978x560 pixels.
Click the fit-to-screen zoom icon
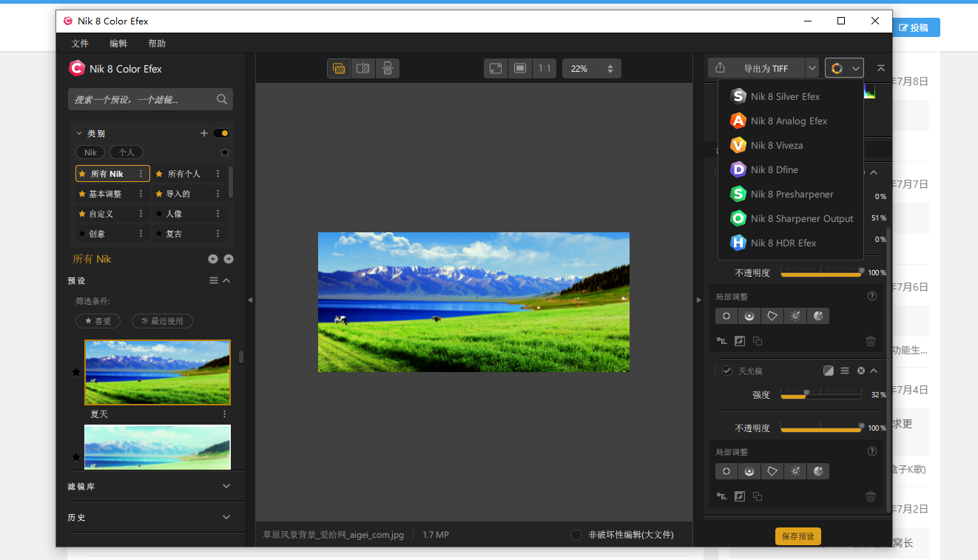pyautogui.click(x=496, y=69)
